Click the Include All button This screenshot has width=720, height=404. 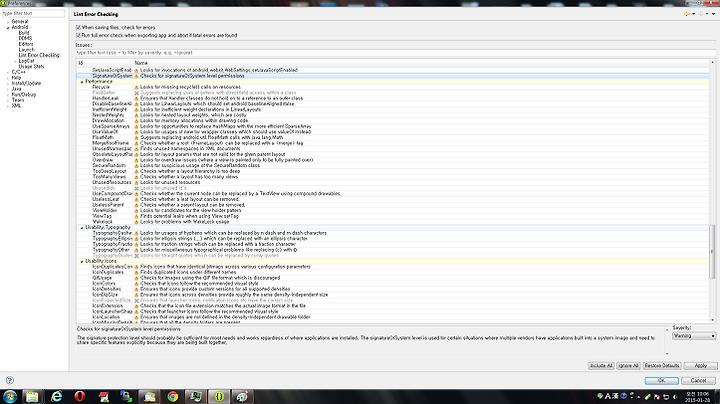point(601,366)
